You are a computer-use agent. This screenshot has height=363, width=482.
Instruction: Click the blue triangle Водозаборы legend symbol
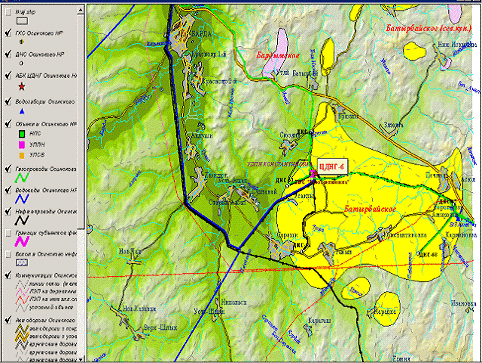(x=22, y=111)
